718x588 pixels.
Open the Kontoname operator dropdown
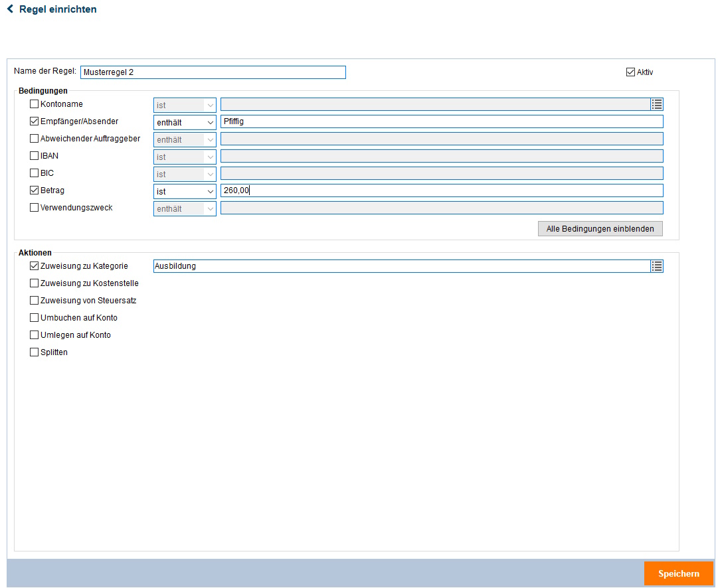click(x=185, y=105)
